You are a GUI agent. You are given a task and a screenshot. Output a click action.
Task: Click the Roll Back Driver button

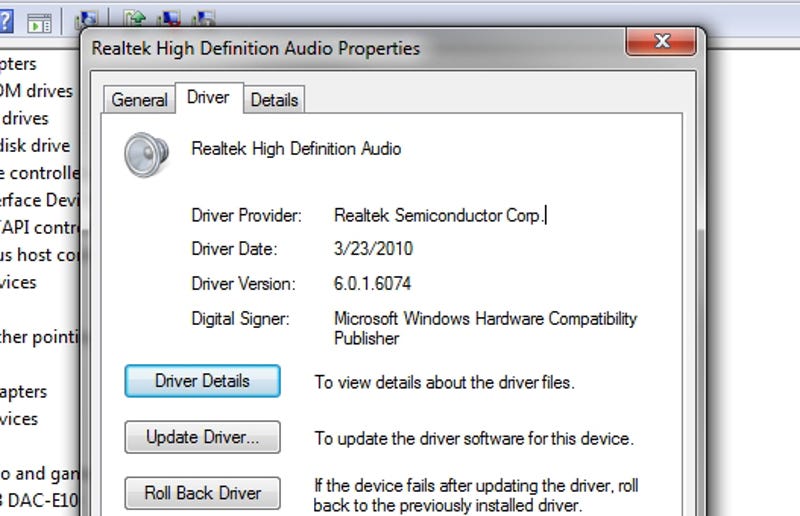click(203, 493)
